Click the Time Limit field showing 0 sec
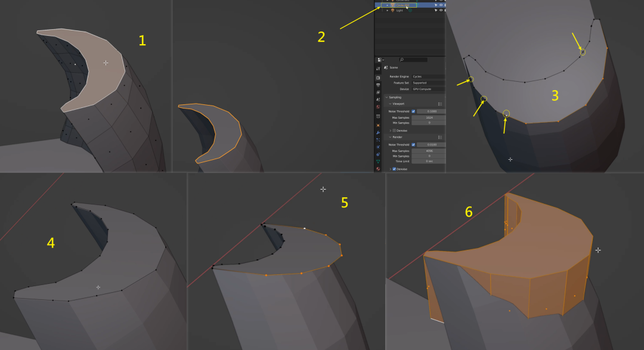This screenshot has width=644, height=350. tap(429, 162)
